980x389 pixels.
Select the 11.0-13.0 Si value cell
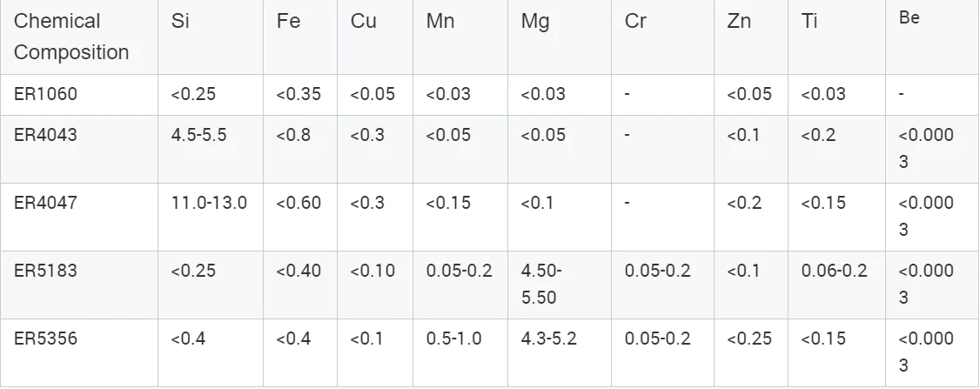click(209, 203)
